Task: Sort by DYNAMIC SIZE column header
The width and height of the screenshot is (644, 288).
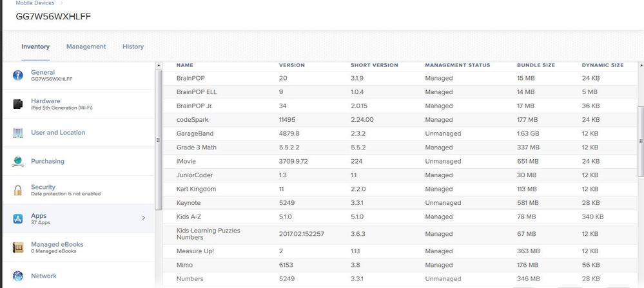Action: (x=603, y=65)
